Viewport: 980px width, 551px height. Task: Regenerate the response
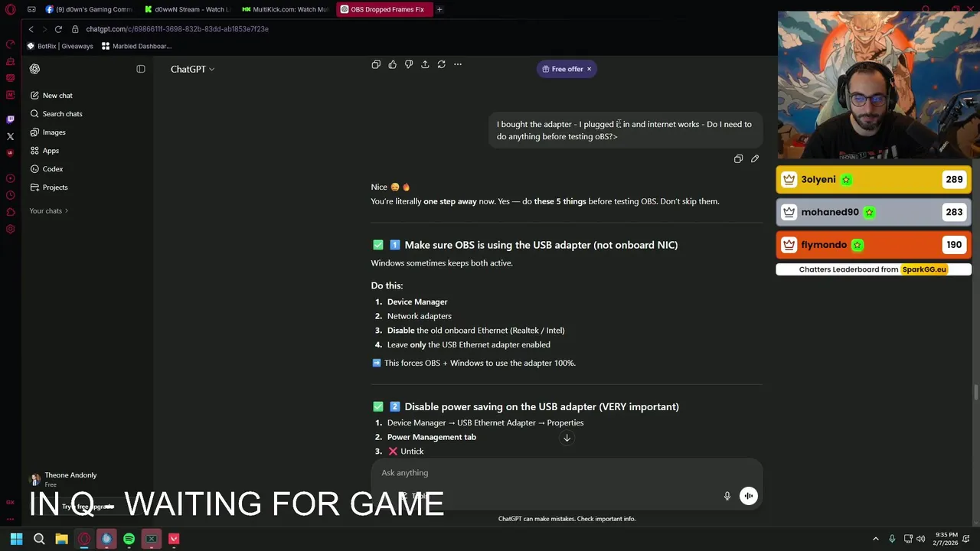441,64
